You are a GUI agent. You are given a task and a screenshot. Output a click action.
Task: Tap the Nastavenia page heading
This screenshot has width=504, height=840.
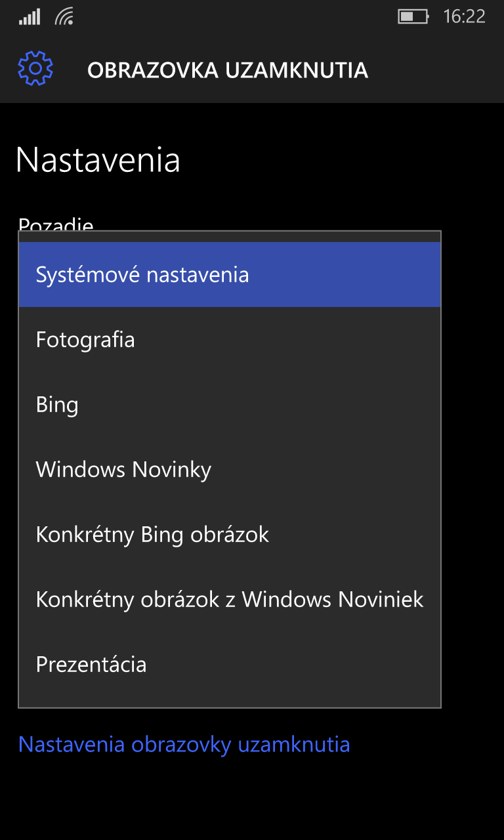coord(98,160)
